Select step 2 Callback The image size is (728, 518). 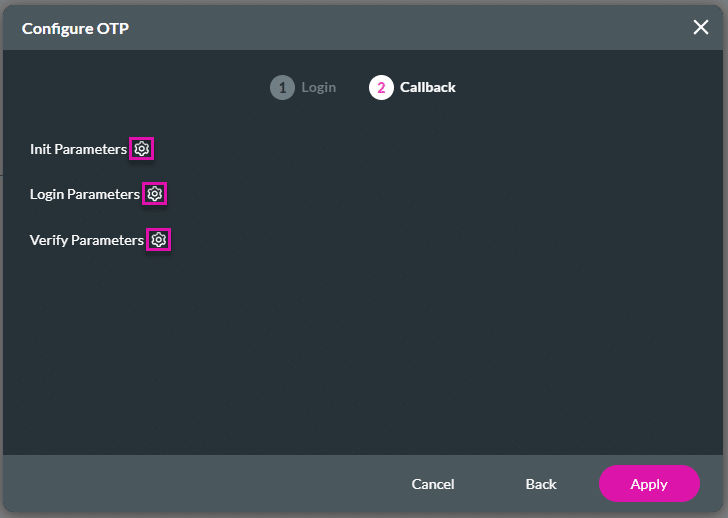coord(412,87)
